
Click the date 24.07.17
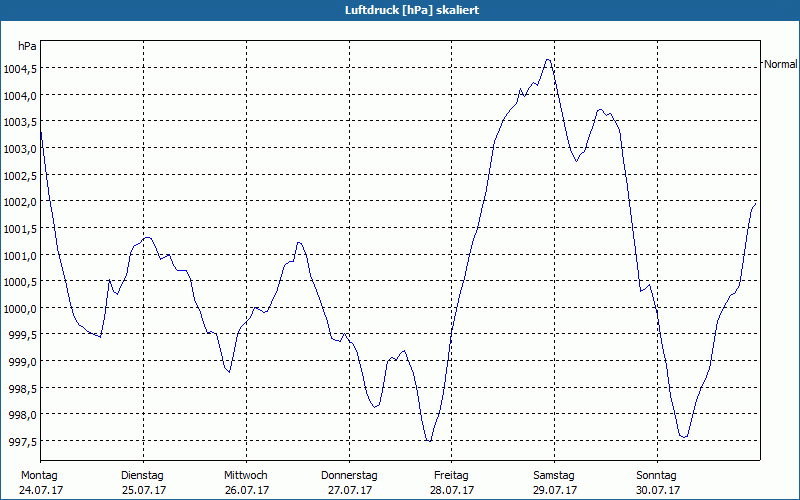click(41, 490)
